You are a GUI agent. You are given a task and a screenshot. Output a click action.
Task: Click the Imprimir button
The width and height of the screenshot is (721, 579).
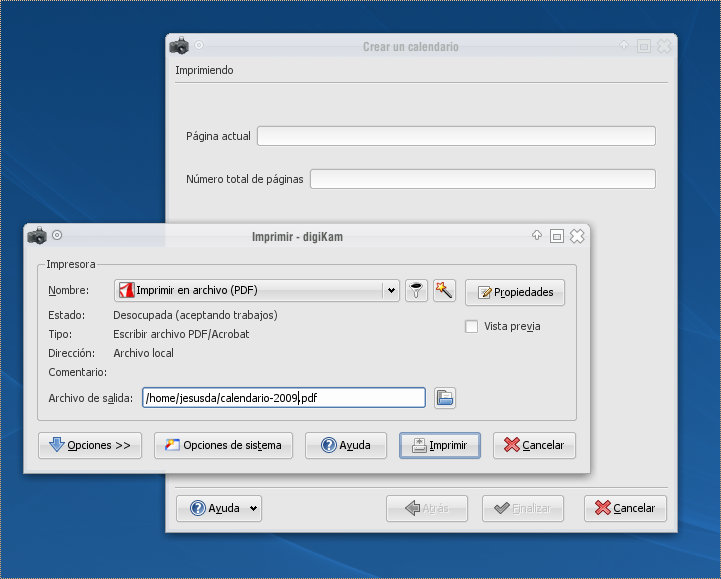(440, 445)
